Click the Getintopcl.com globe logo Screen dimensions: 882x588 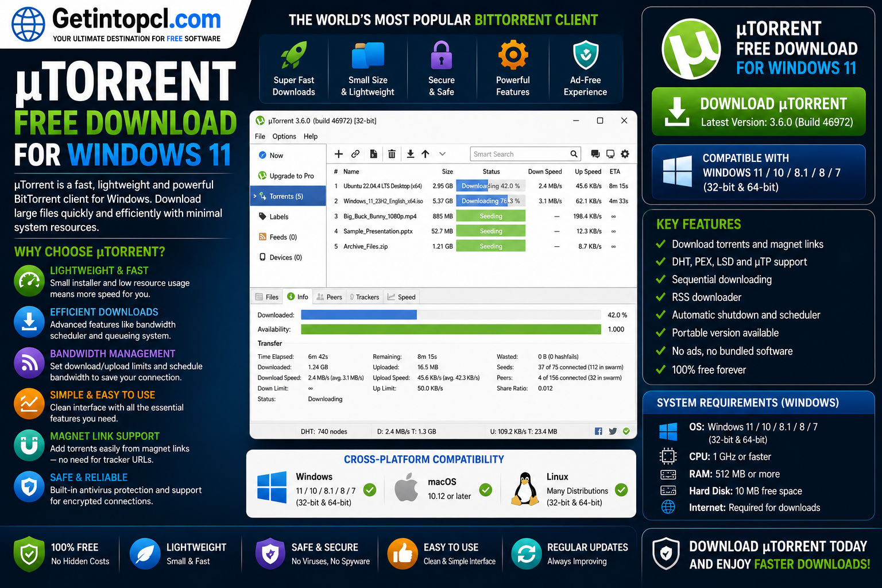coord(29,25)
